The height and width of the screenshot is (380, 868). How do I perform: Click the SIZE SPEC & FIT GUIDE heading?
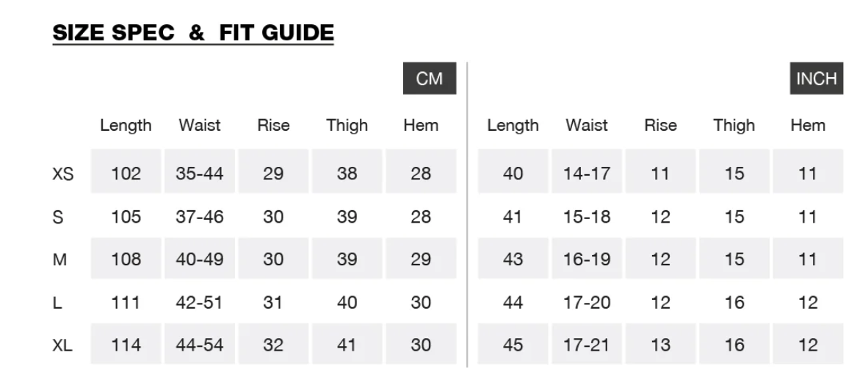(193, 32)
